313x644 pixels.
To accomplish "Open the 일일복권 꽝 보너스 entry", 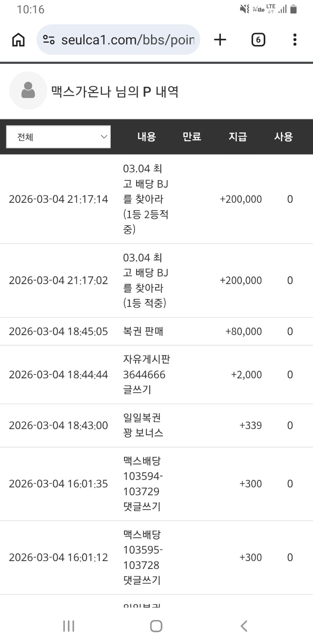I will coord(143,426).
